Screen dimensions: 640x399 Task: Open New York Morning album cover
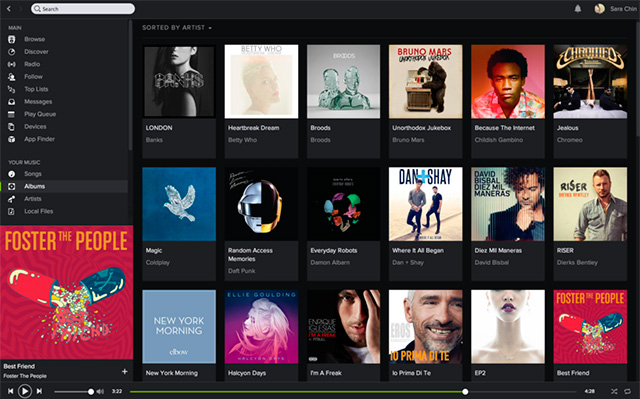tap(179, 327)
